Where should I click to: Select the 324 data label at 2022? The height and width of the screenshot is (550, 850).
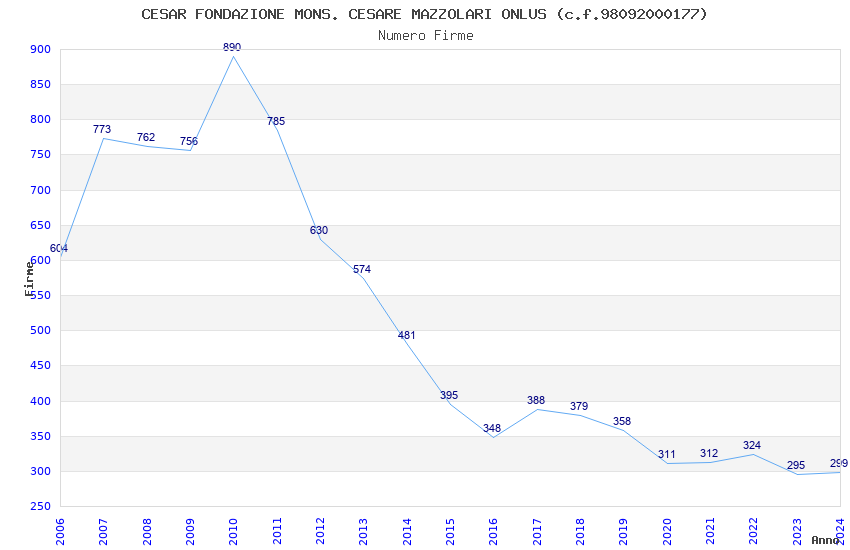(752, 445)
